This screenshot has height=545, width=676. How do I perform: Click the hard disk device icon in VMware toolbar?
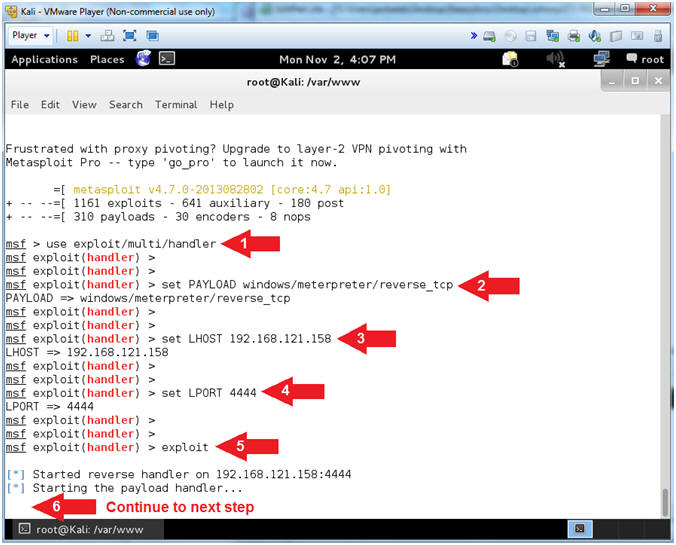coord(489,36)
